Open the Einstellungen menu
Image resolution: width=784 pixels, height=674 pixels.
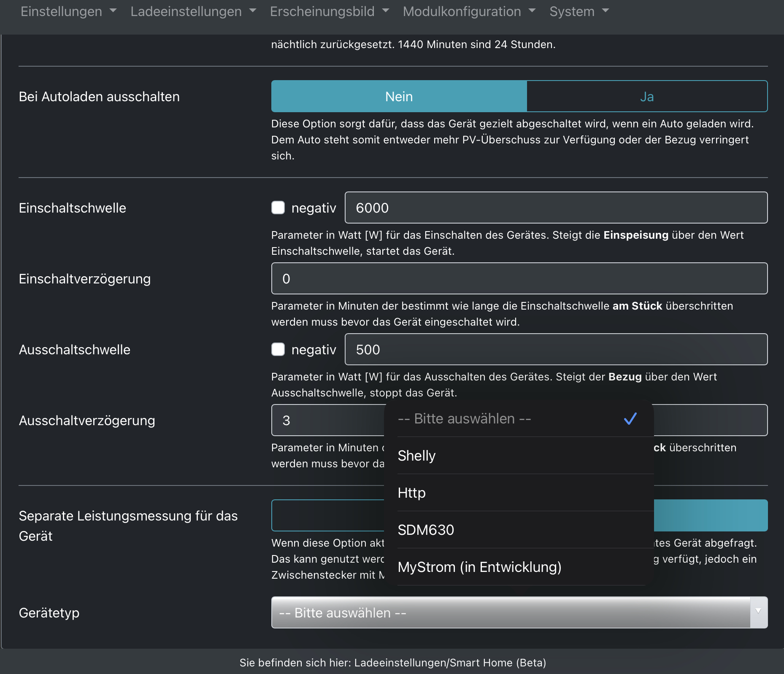point(68,11)
